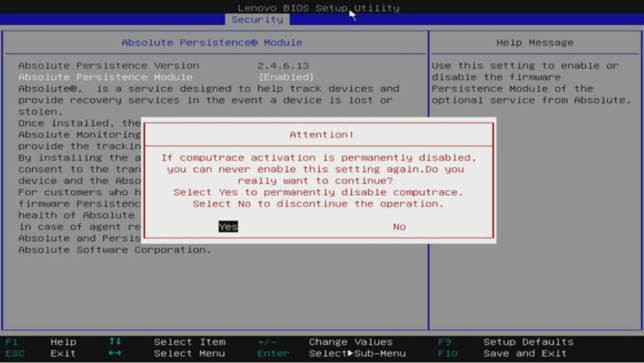Click the F9 Setup Defaults hint
This screenshot has width=644, height=363.
(506, 341)
